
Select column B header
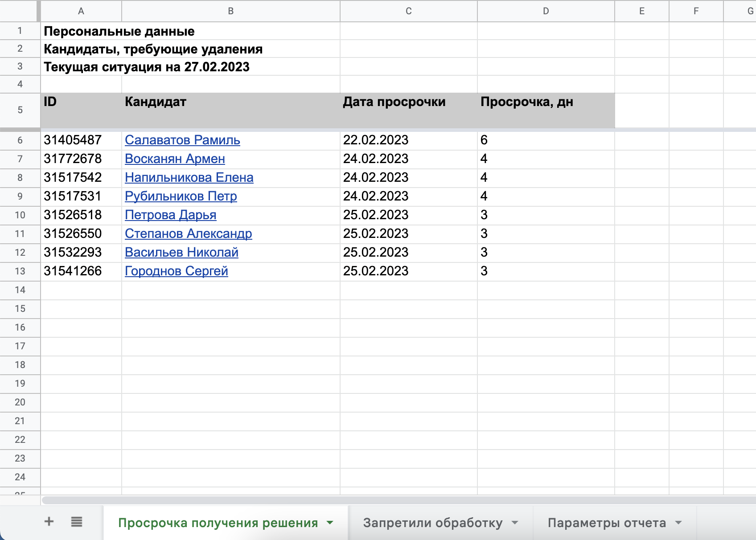tap(230, 11)
